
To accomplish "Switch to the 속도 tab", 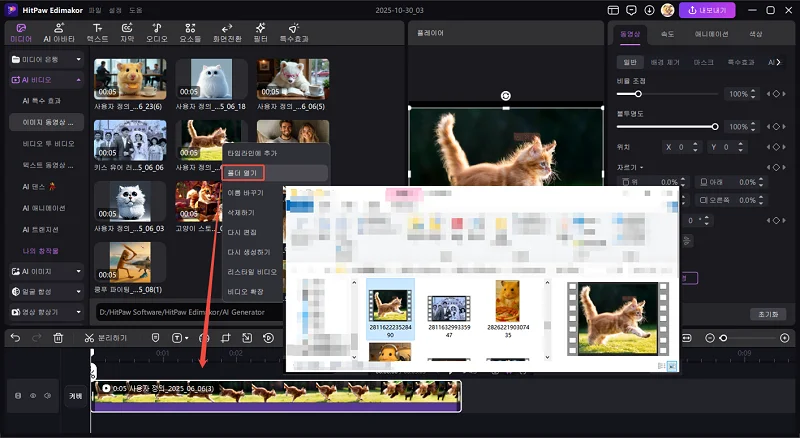I will click(668, 33).
